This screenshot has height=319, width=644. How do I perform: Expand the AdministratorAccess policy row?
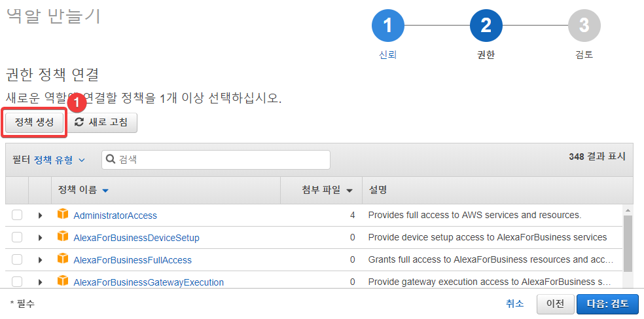[x=40, y=216]
